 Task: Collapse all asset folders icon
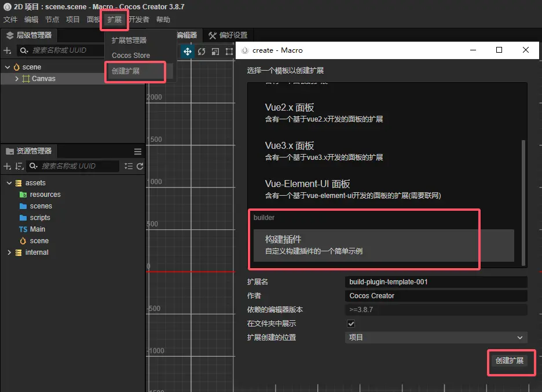point(129,166)
